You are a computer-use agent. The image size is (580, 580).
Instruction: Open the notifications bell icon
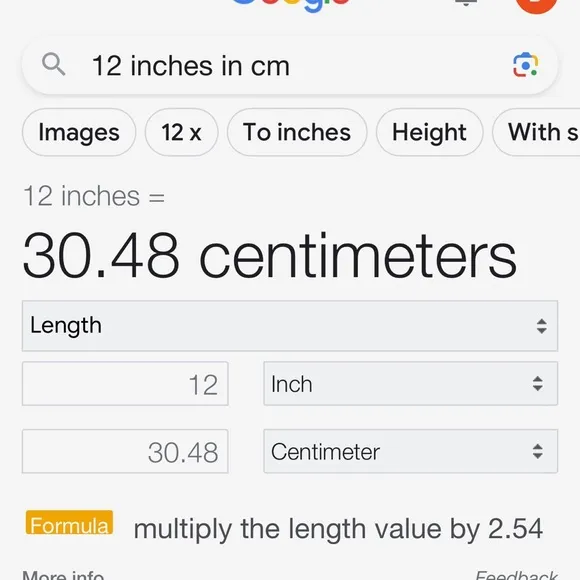coord(466,3)
